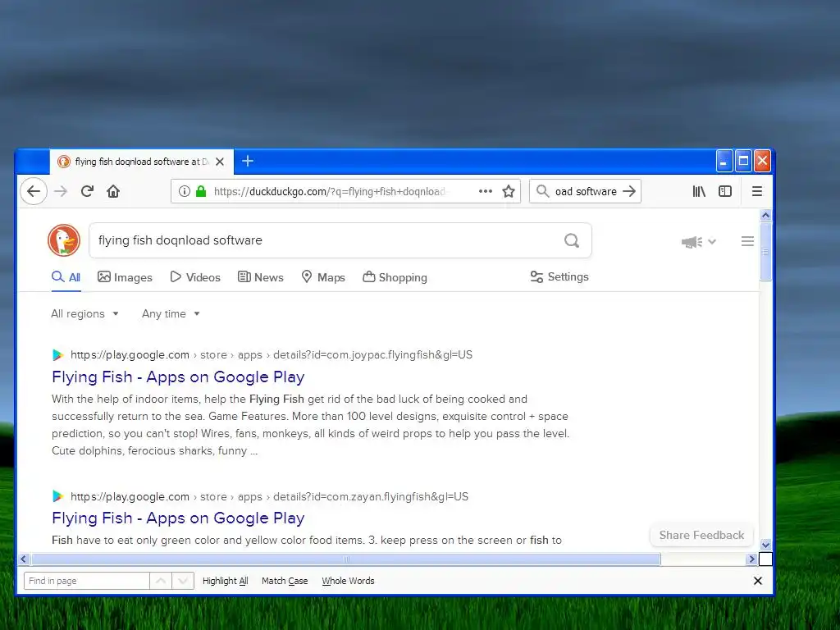
Task: Close the find bar
Action: 757,581
